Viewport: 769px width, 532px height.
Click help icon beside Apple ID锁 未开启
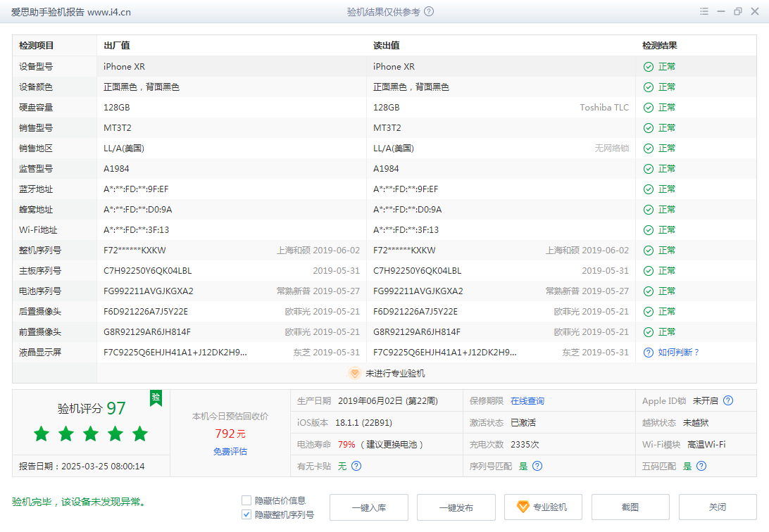point(728,400)
